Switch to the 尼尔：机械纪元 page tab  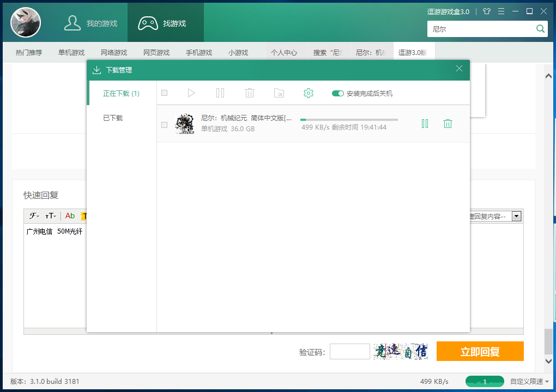click(372, 52)
